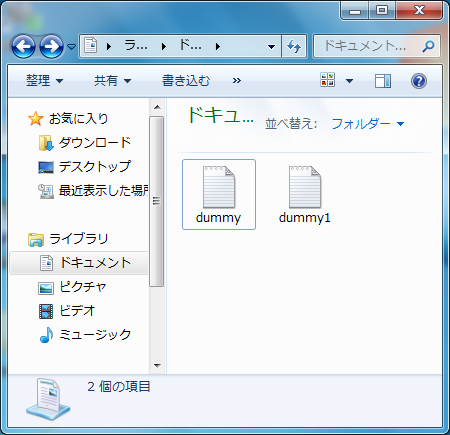Click the dummy file name label
Viewport: 450px width, 435px height.
pyautogui.click(x=218, y=218)
